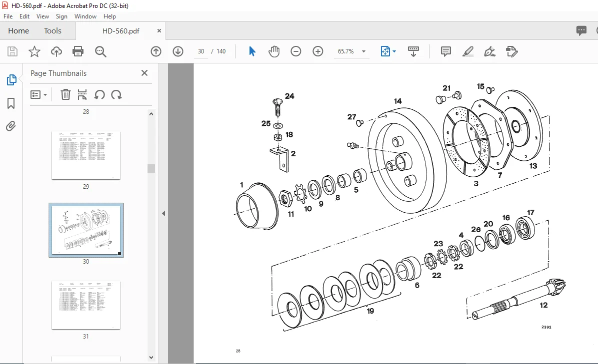Click thumbnail scrollbar up arrow
Viewport: 598px width, 364px height.
(x=151, y=114)
